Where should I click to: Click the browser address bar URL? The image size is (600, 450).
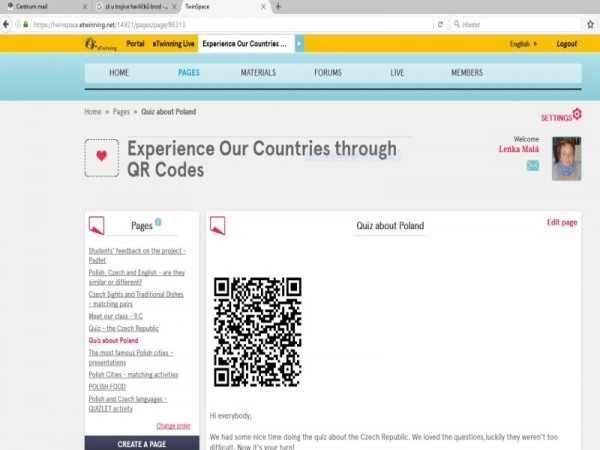click(x=109, y=24)
